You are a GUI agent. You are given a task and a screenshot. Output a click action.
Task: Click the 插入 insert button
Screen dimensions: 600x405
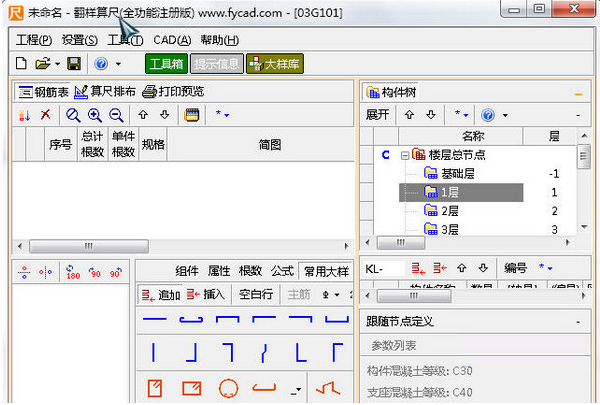205,294
